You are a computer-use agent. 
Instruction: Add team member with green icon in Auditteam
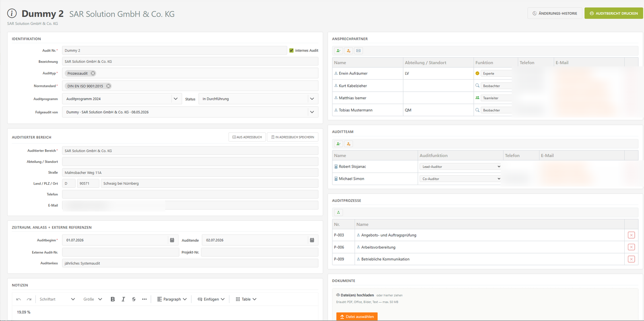tap(339, 144)
